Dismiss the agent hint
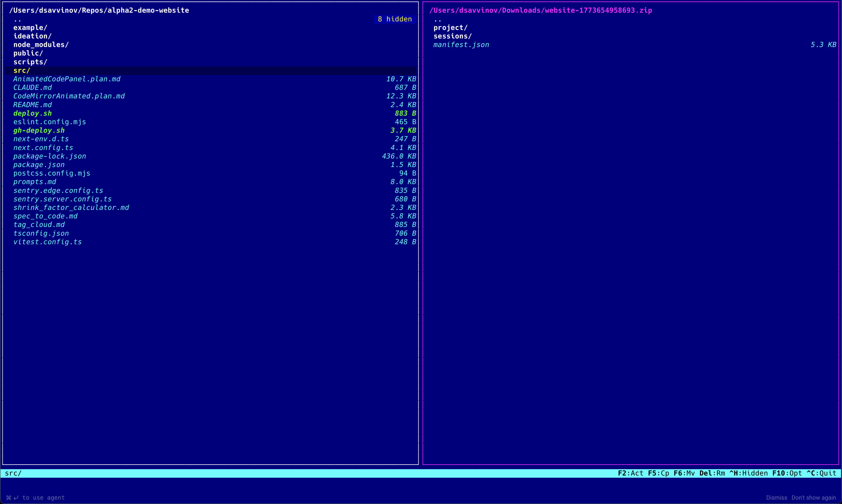Image resolution: width=842 pixels, height=504 pixels. click(x=776, y=497)
